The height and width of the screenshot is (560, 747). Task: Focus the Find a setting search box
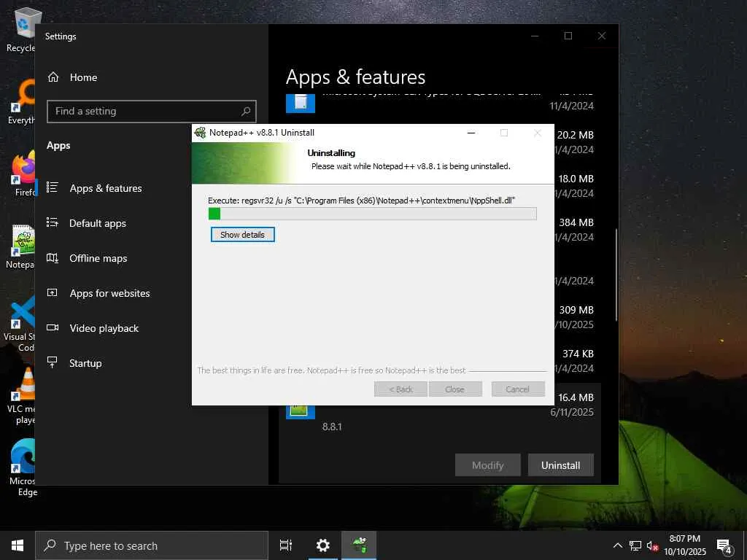click(x=152, y=112)
